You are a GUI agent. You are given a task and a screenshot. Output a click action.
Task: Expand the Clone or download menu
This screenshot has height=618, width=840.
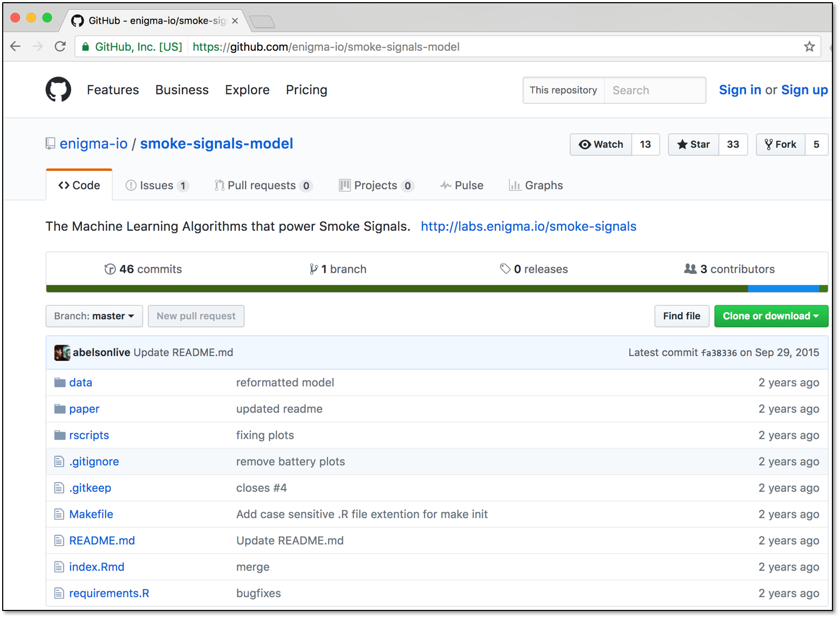[x=771, y=317]
